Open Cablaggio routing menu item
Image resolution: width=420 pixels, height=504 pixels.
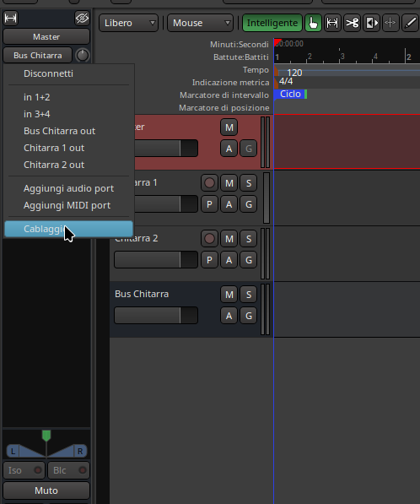click(x=68, y=229)
